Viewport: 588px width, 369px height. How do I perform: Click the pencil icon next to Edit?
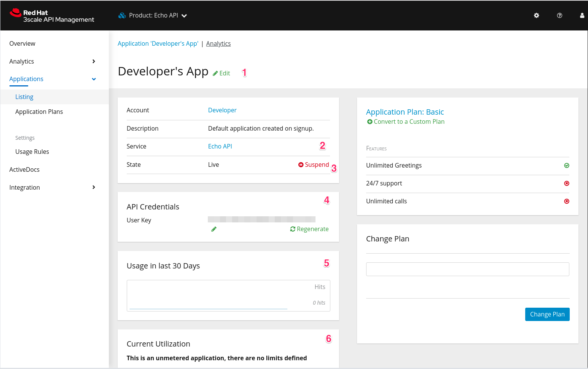tap(215, 73)
